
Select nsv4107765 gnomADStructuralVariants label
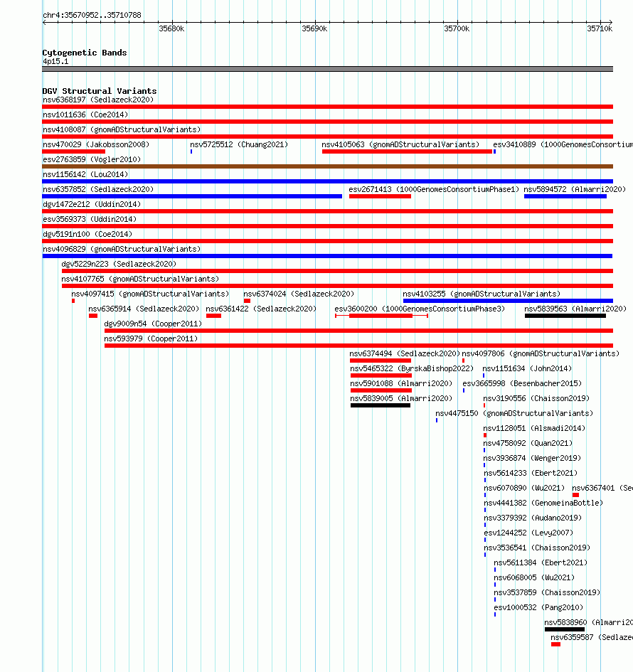point(140,279)
